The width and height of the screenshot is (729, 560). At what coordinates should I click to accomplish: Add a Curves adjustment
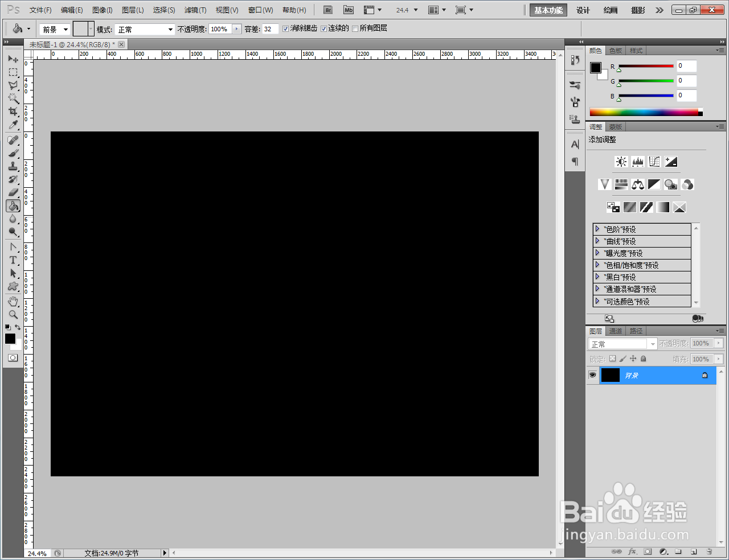click(654, 162)
